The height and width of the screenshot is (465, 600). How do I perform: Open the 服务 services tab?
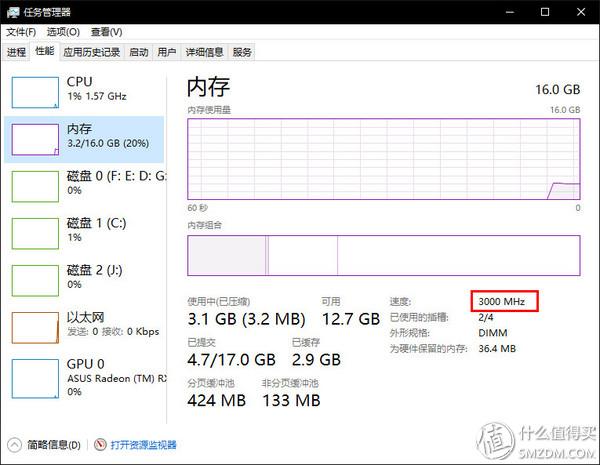coord(242,52)
